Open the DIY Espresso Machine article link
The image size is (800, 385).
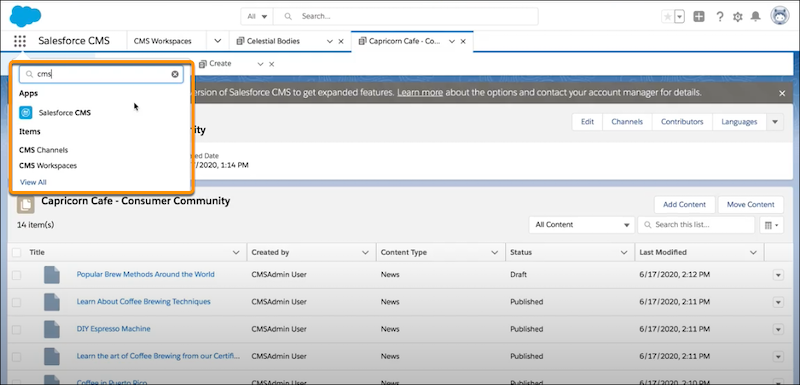[113, 329]
